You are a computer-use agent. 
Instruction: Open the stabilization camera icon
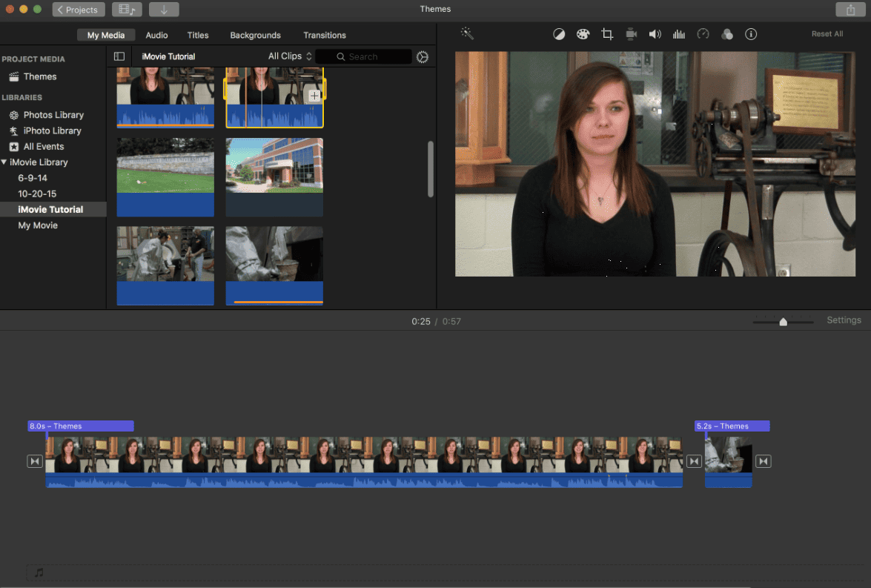(632, 34)
